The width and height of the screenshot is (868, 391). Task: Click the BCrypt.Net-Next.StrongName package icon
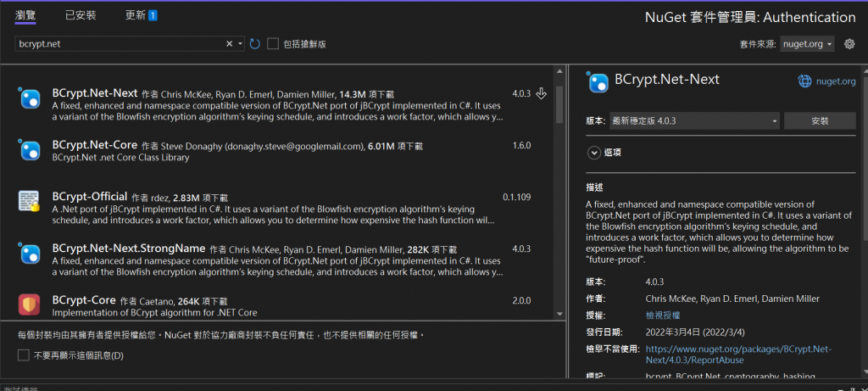click(x=30, y=253)
